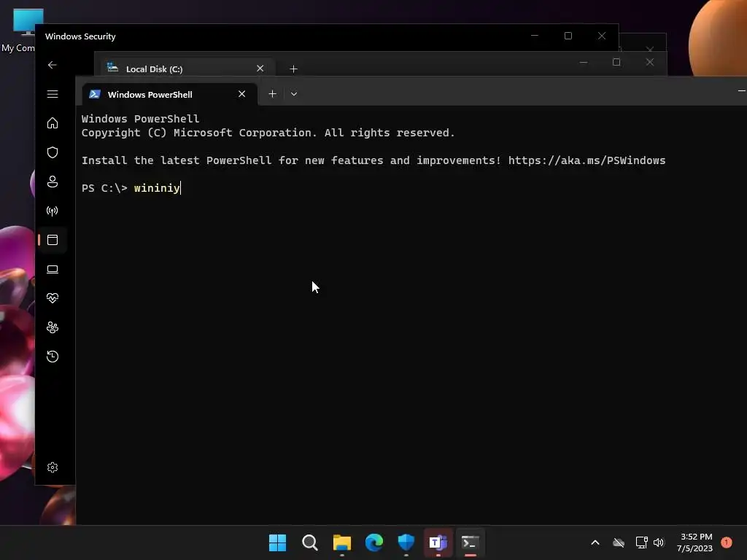The image size is (747, 560).
Task: Expand terminal profile dropdown chevron
Action: click(x=294, y=94)
